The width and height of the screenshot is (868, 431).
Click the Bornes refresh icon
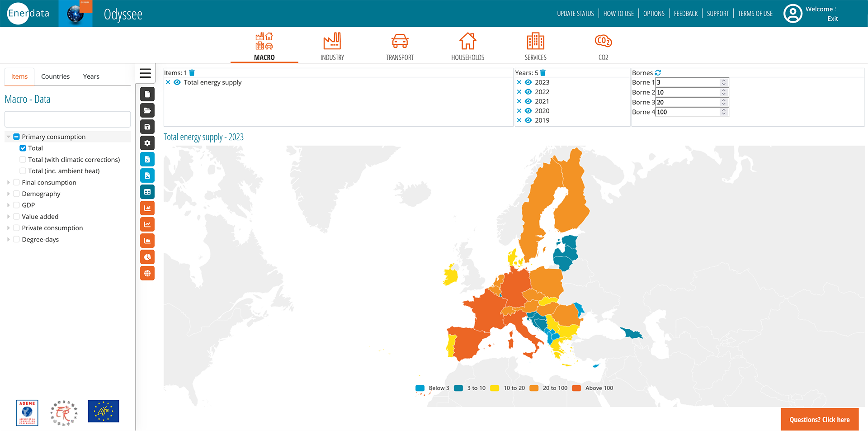click(x=658, y=73)
